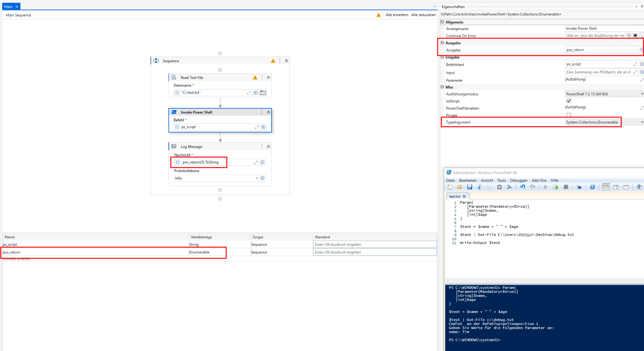Open the Debuggen menu in PowerShell ISE
The height and width of the screenshot is (351, 644).
click(519, 180)
